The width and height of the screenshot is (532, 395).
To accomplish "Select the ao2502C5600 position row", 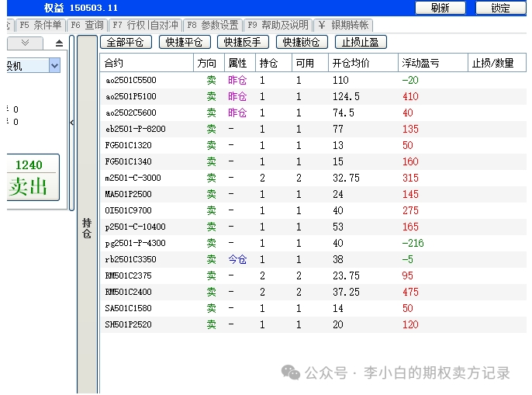I will [313, 113].
